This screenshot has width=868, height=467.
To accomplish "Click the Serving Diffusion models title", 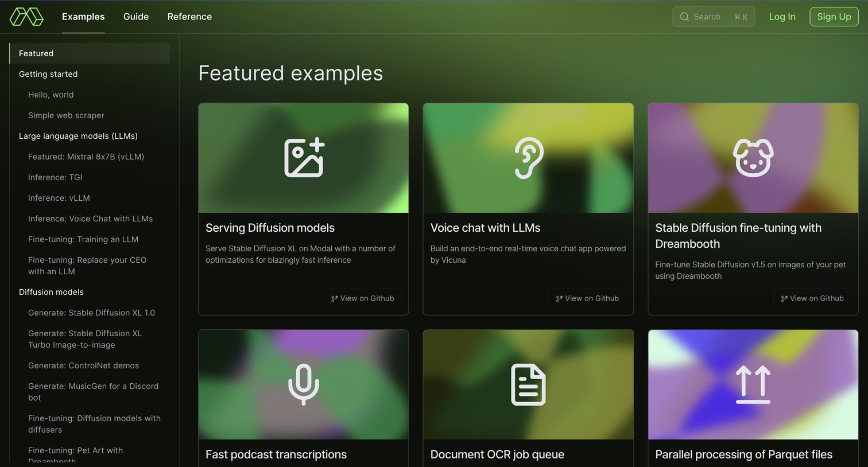I will [x=270, y=228].
